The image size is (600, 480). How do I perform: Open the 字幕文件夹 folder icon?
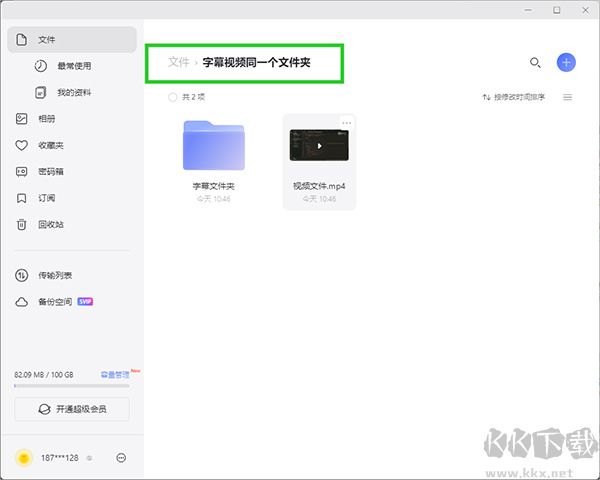(x=214, y=145)
